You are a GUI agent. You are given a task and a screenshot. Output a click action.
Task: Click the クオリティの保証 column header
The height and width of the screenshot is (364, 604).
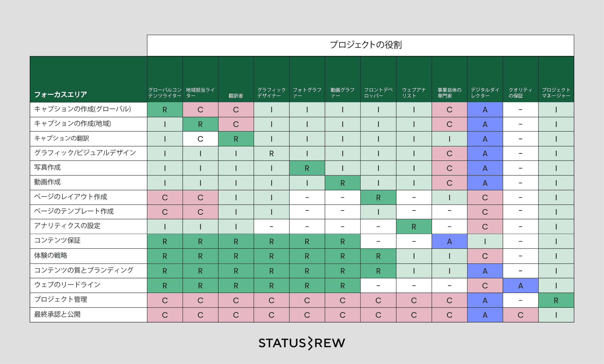point(520,93)
